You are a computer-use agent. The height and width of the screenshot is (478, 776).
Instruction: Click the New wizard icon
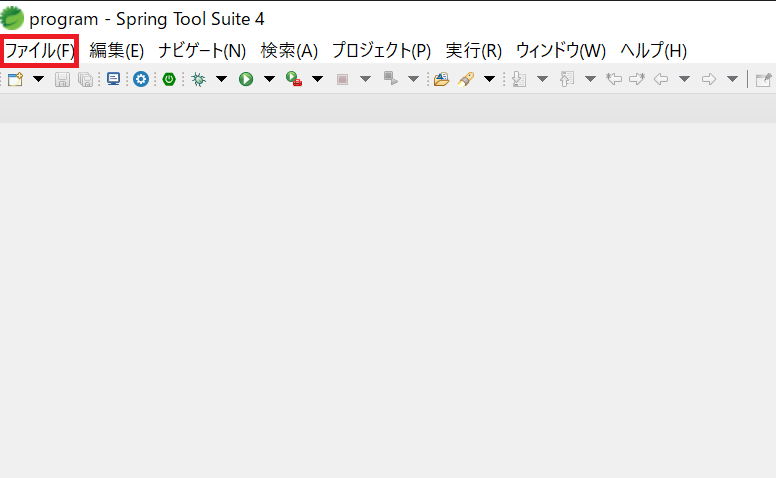(x=15, y=79)
